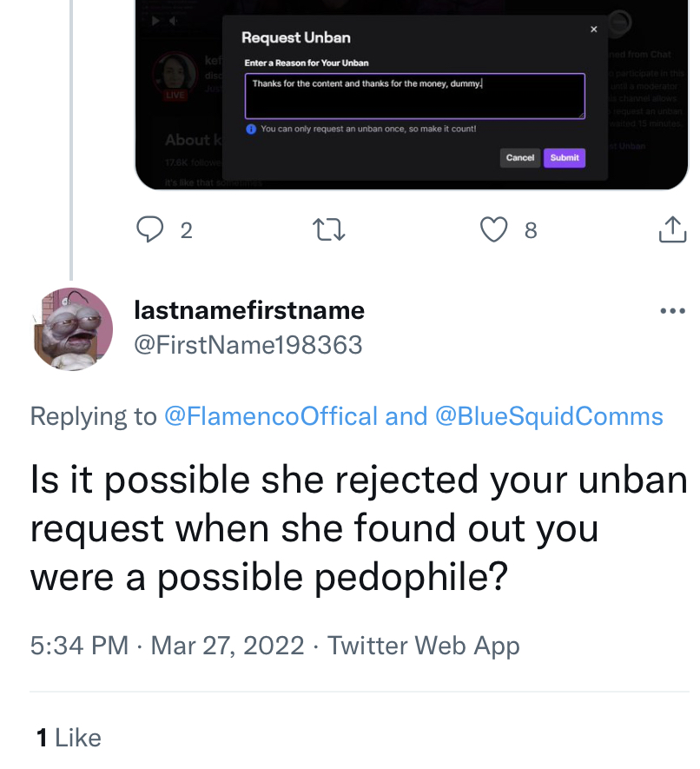Open the three-dot more options menu
Image resolution: width=700 pixels, height=769 pixels.
(672, 311)
